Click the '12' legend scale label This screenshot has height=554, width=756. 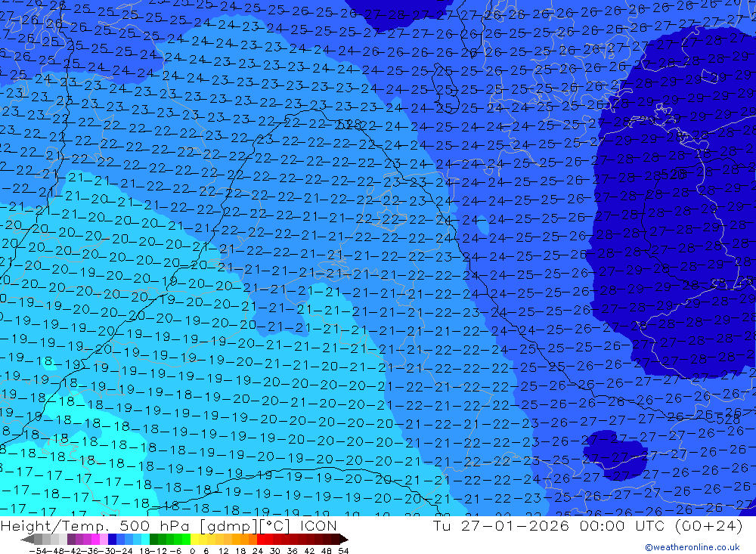click(x=223, y=551)
